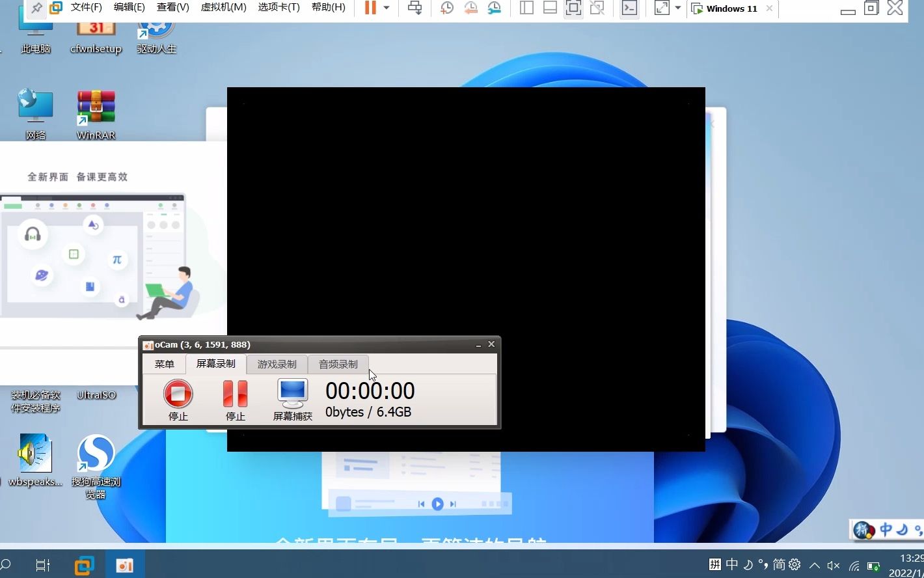Viewport: 924px width, 578px height.
Task: Open the 虚拟机(M) menu
Action: coord(223,7)
